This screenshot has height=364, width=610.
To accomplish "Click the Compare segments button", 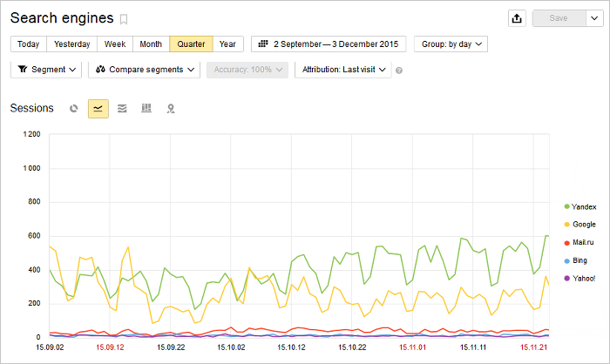I will pos(144,69).
